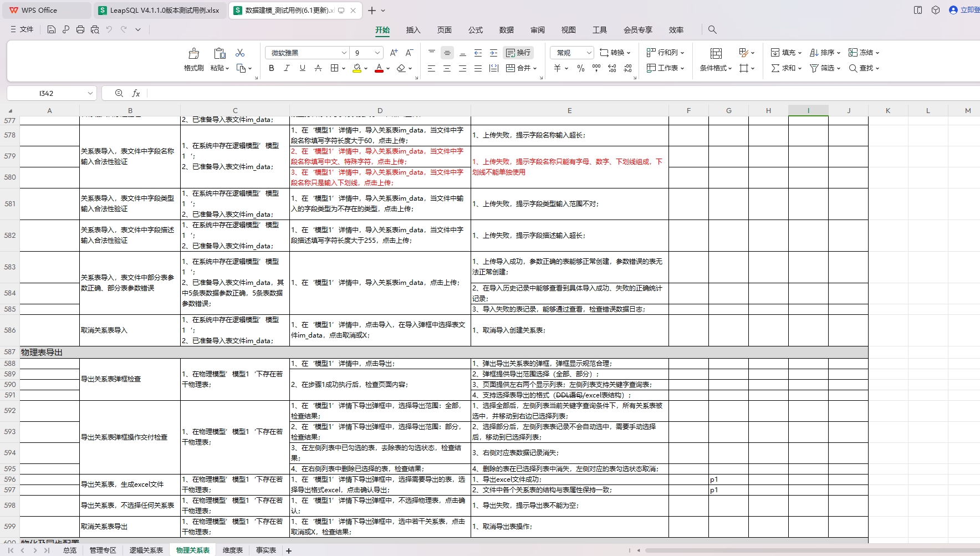The height and width of the screenshot is (556, 980).
Task: Click the Undo arrow icon
Action: point(109,29)
